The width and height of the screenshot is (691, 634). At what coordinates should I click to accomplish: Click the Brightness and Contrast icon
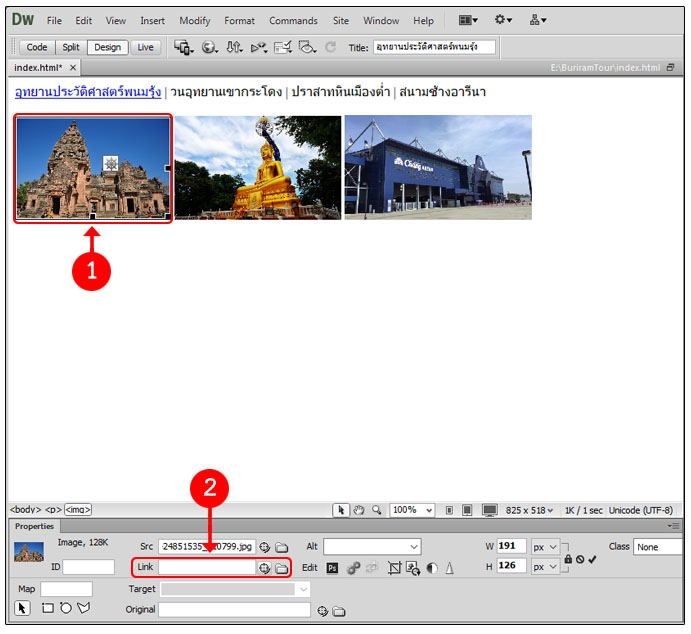[431, 568]
